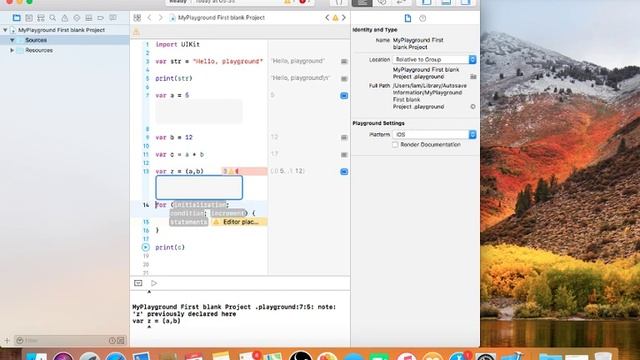Switch to Version editor
Screen dimensions: 640x360
pos(401,2)
